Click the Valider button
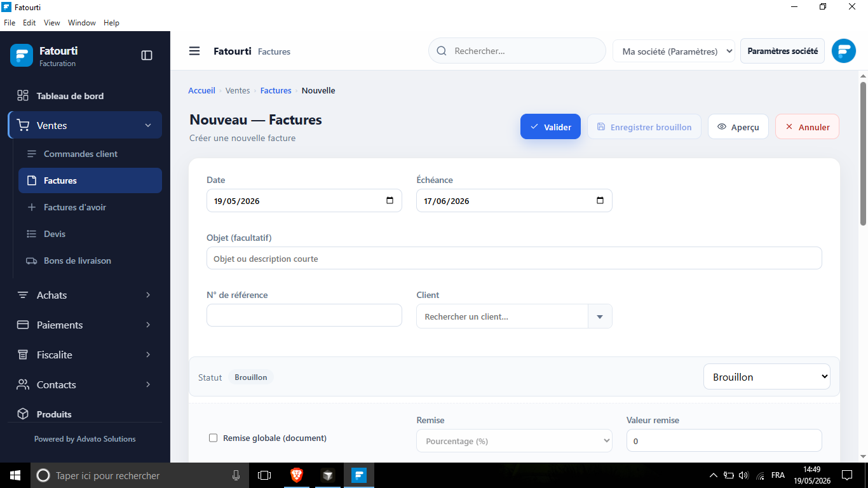This screenshot has width=868, height=488. coord(550,126)
